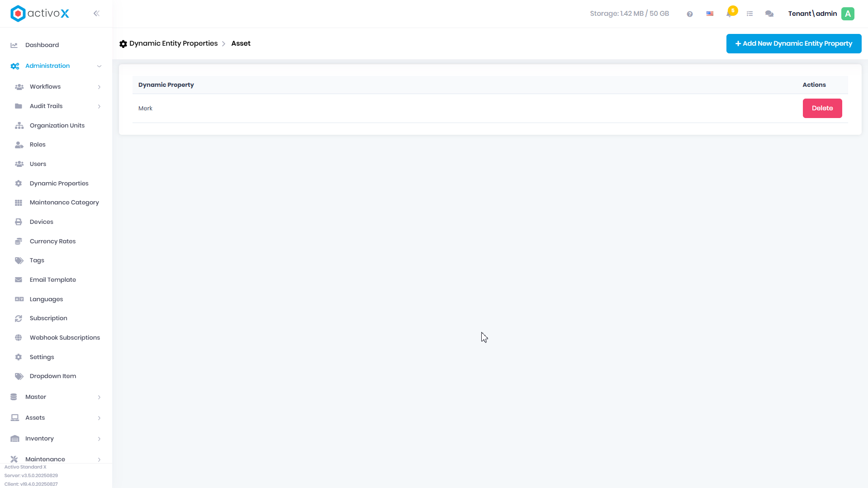This screenshot has width=868, height=488.
Task: Click Add New Dynamic Entity Property button
Action: [793, 44]
